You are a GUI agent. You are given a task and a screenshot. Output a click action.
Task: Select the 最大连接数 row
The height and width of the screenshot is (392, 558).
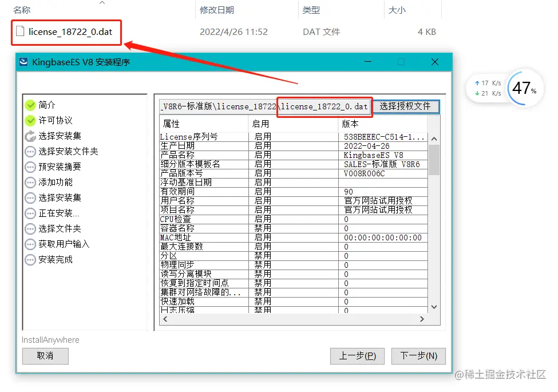[294, 247]
